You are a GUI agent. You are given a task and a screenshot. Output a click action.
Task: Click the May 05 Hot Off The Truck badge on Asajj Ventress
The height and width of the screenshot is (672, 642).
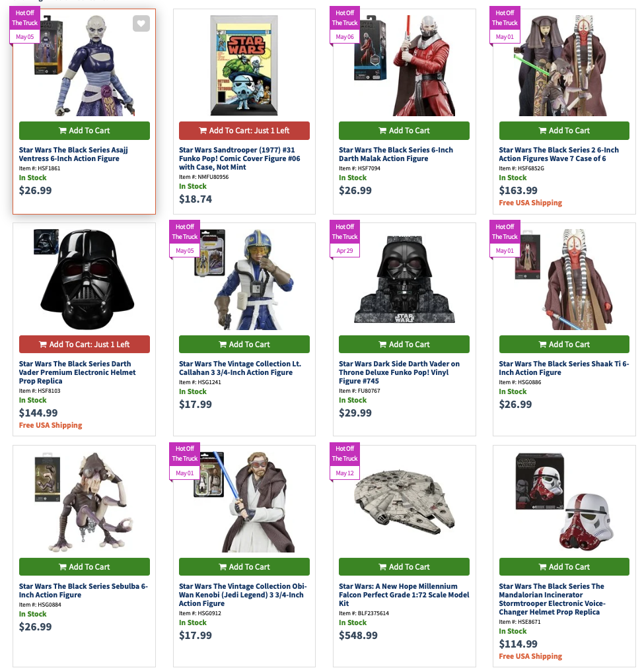(24, 25)
